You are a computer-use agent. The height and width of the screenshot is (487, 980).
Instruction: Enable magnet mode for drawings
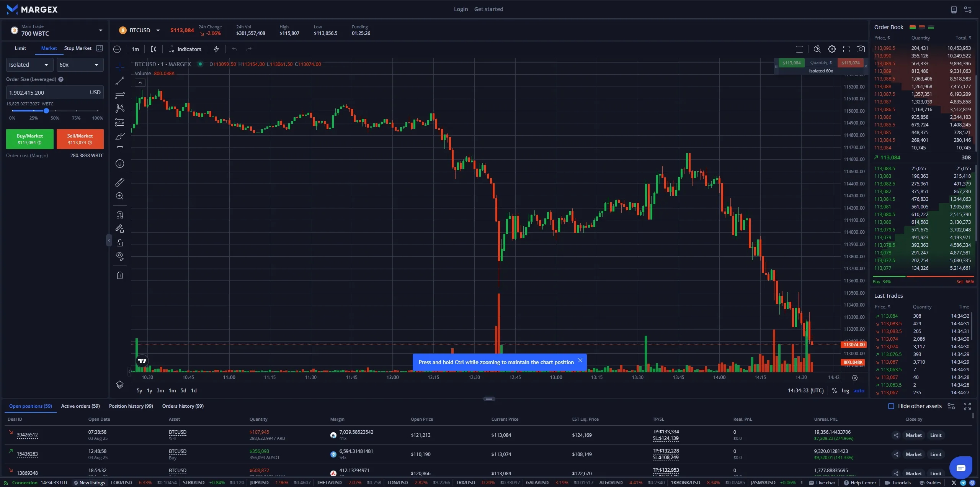tap(120, 215)
